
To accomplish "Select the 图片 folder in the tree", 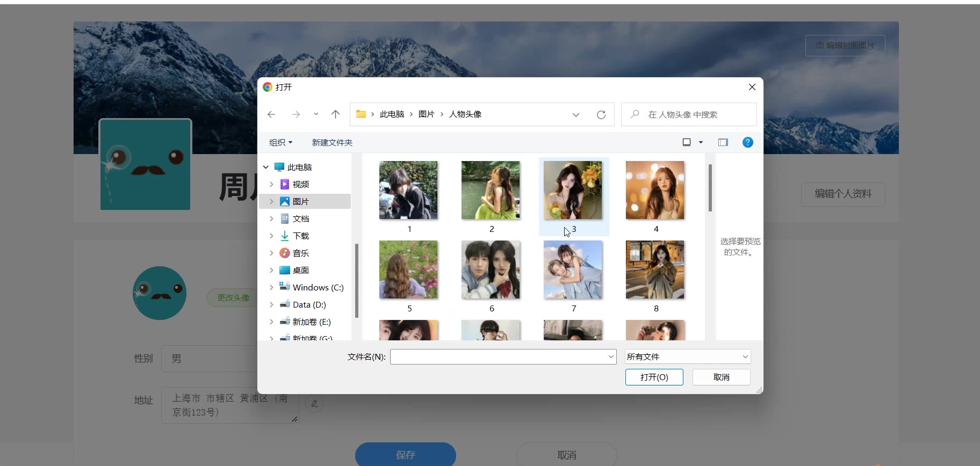I will pos(301,202).
